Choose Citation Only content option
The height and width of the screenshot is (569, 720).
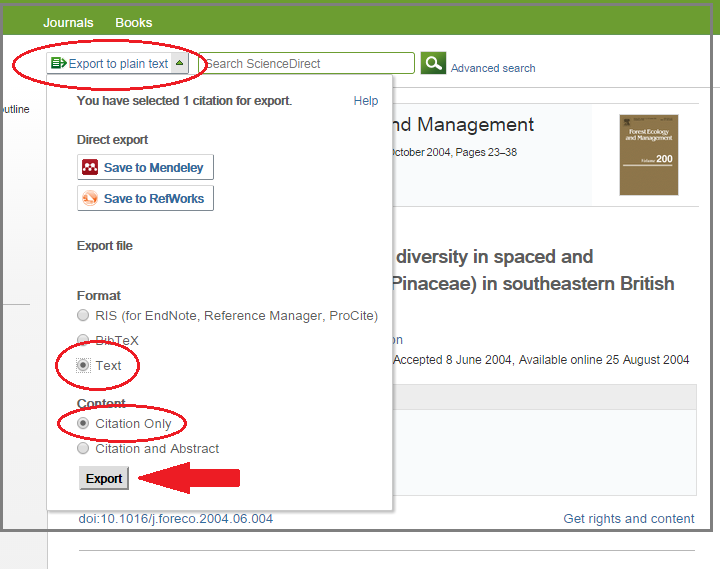pos(83,423)
